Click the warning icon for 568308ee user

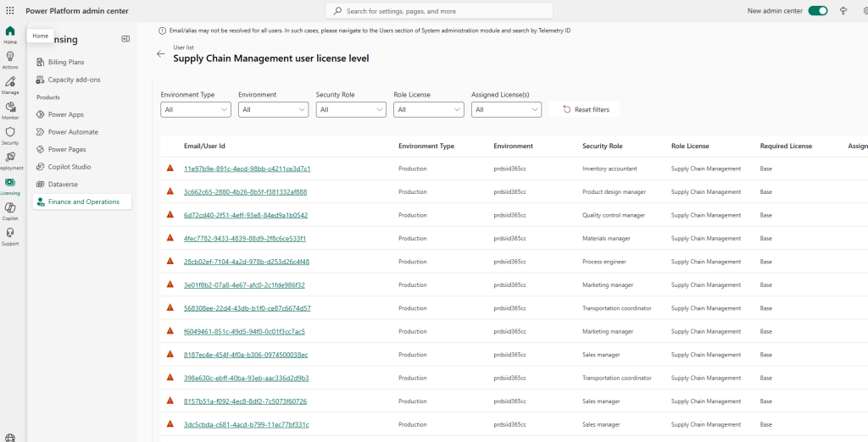click(x=170, y=307)
